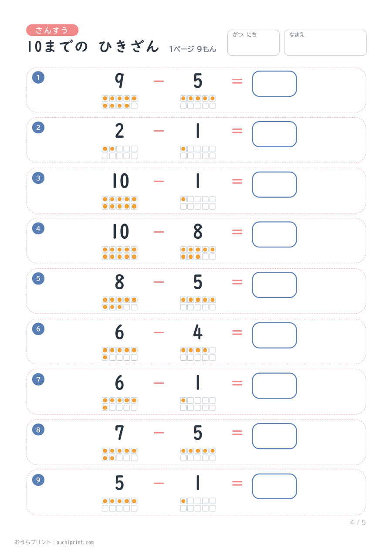Click the equals sign in problem 3
The height and width of the screenshot is (555, 392).
tap(237, 182)
